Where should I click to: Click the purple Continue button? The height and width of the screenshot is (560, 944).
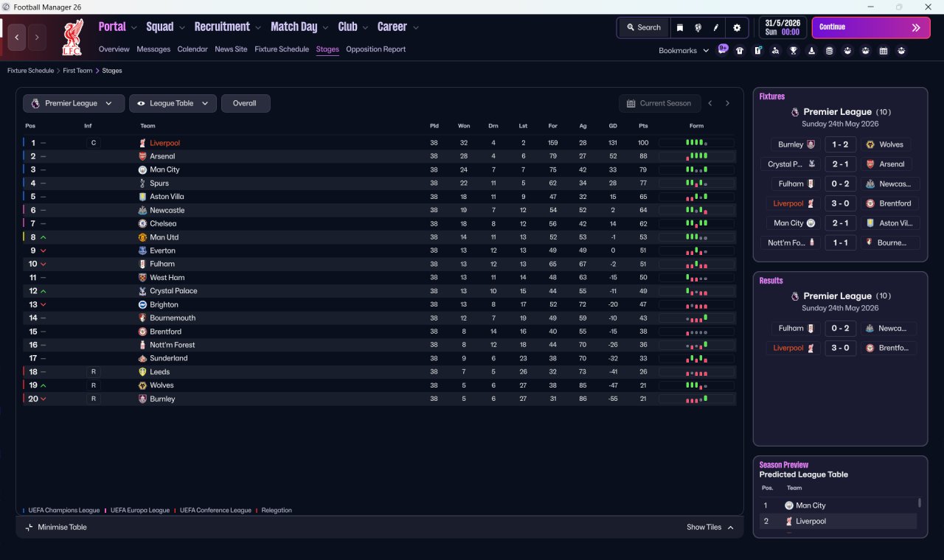click(x=871, y=28)
